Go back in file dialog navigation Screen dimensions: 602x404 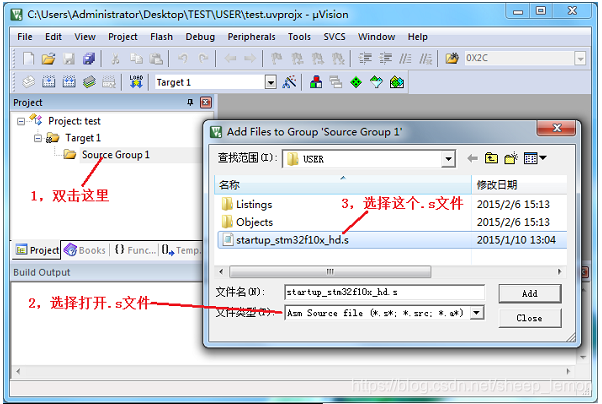click(473, 158)
